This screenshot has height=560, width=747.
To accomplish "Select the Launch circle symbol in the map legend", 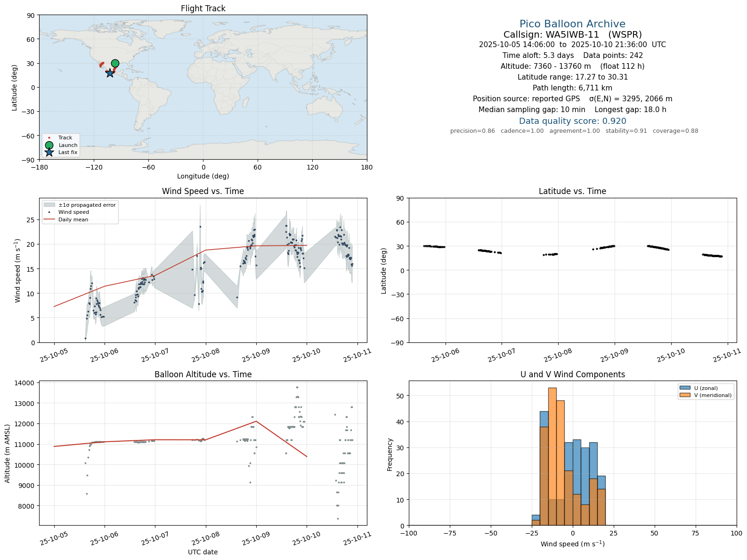I will (x=49, y=145).
